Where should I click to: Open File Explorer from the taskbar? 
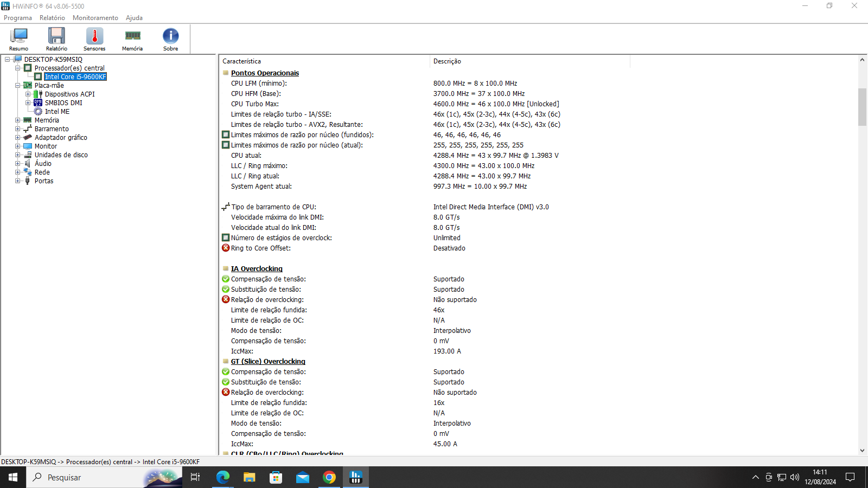[250, 477]
